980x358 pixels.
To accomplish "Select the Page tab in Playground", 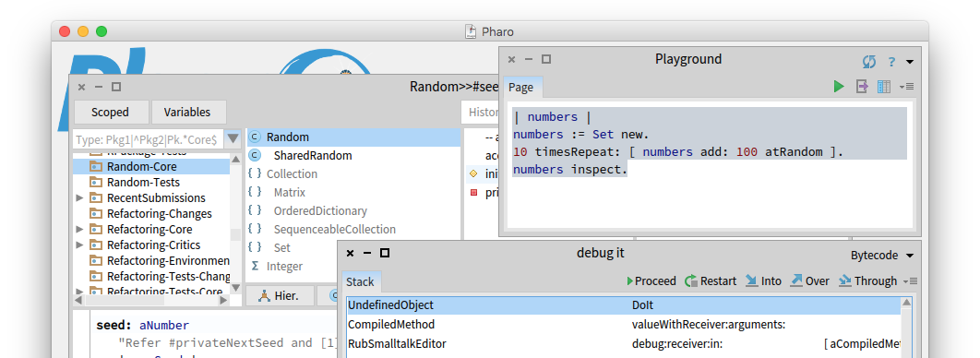I will point(520,88).
